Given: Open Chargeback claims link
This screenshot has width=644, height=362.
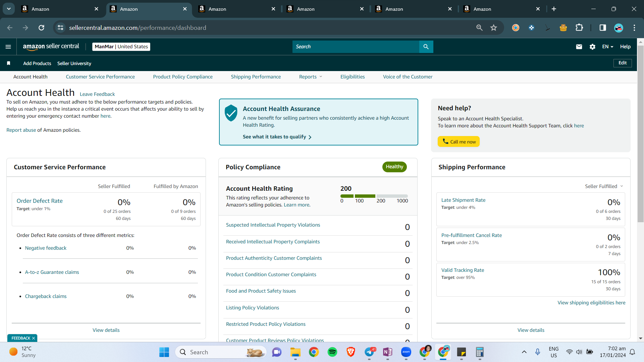Looking at the screenshot, I should pyautogui.click(x=46, y=296).
